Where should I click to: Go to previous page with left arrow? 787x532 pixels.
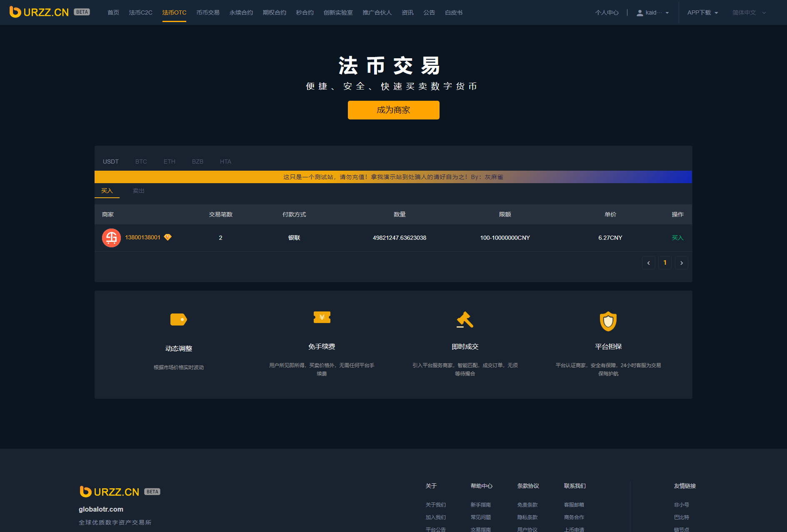(x=648, y=263)
